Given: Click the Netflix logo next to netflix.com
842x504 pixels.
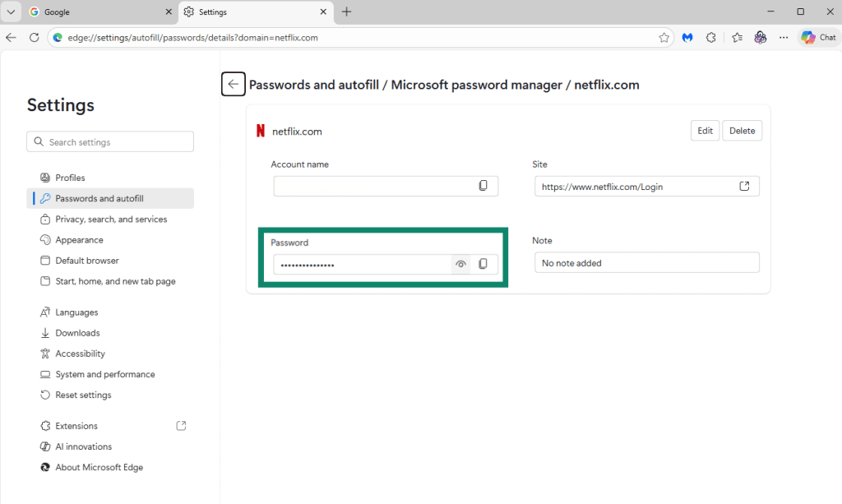Looking at the screenshot, I should pos(261,131).
